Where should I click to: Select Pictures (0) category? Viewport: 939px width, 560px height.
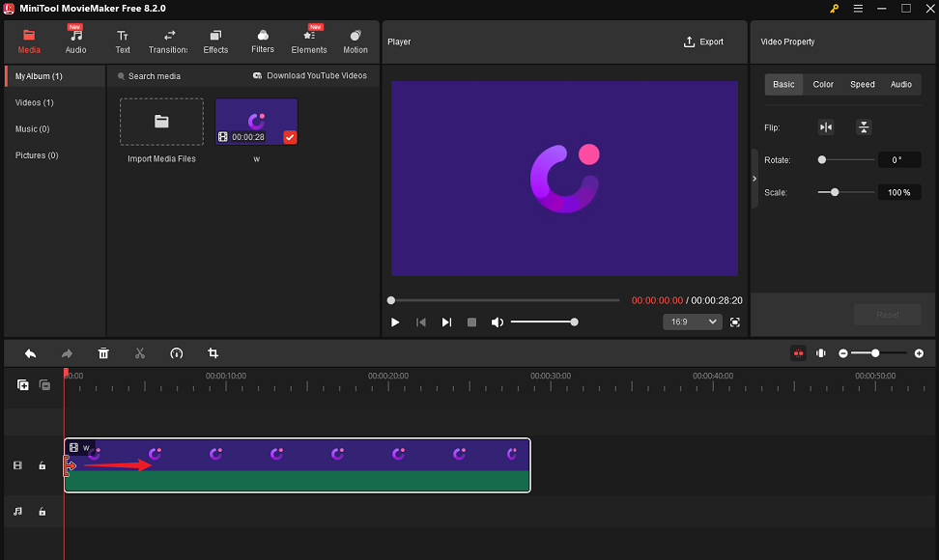click(37, 154)
